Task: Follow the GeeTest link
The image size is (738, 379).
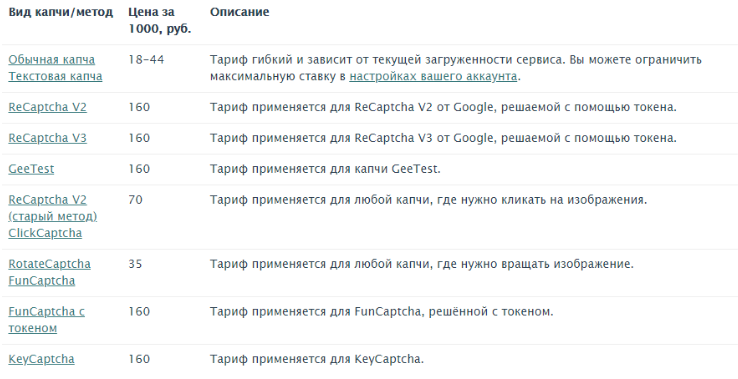Action: coord(31,169)
